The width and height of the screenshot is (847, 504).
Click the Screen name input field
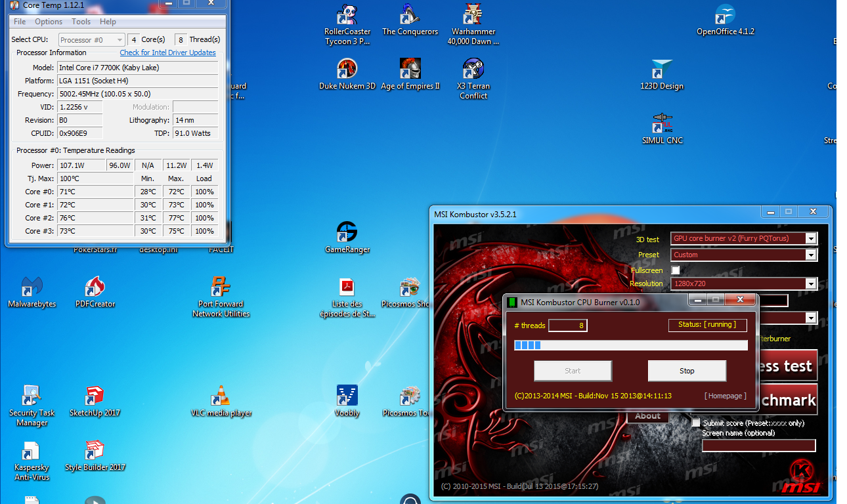[x=758, y=446]
